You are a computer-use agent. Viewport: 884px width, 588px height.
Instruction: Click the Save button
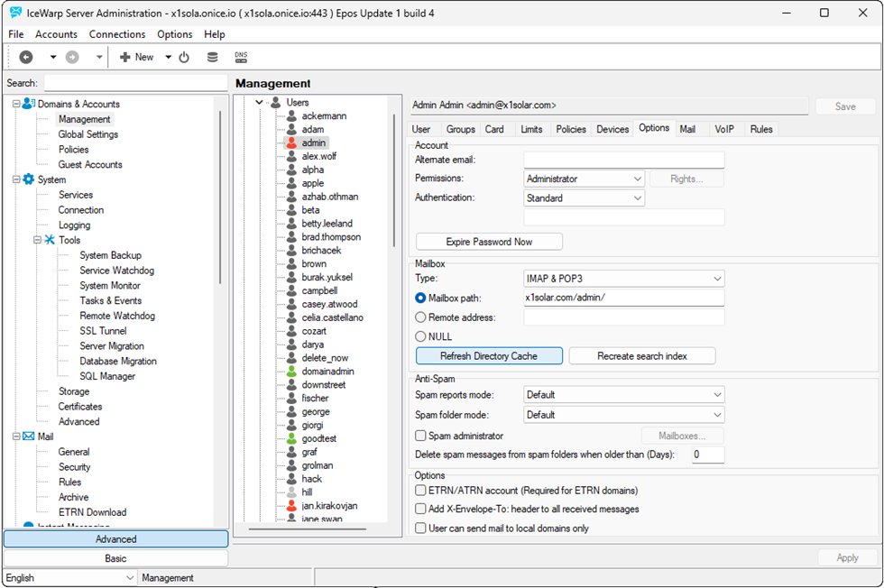(x=845, y=106)
